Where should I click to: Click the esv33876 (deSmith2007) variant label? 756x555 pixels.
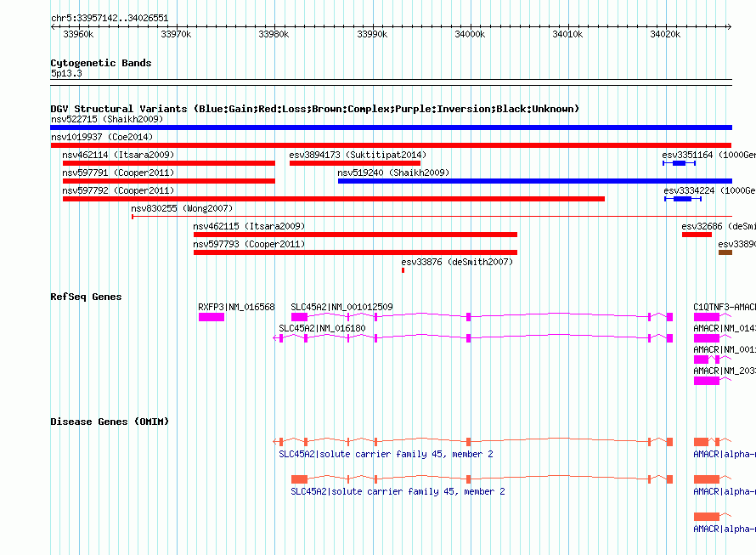click(x=457, y=262)
